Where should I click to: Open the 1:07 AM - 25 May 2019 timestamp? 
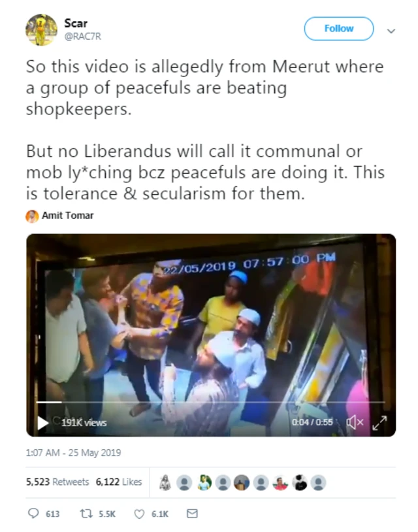73,453
